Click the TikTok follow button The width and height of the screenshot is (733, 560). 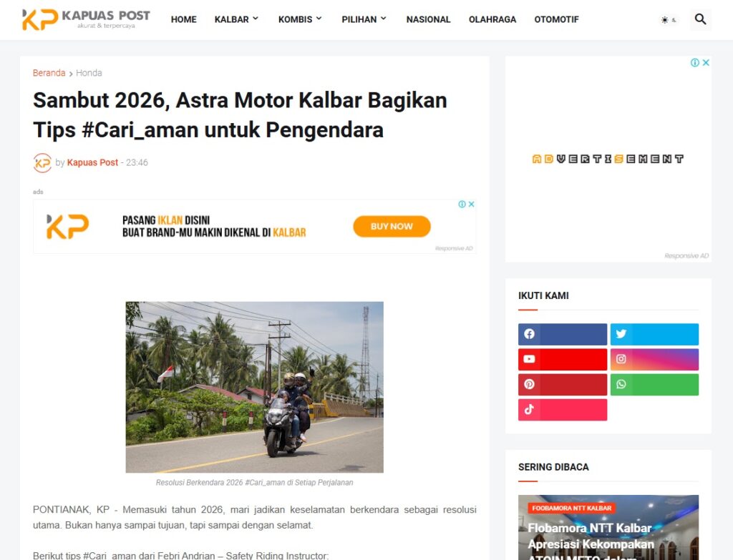coord(563,409)
